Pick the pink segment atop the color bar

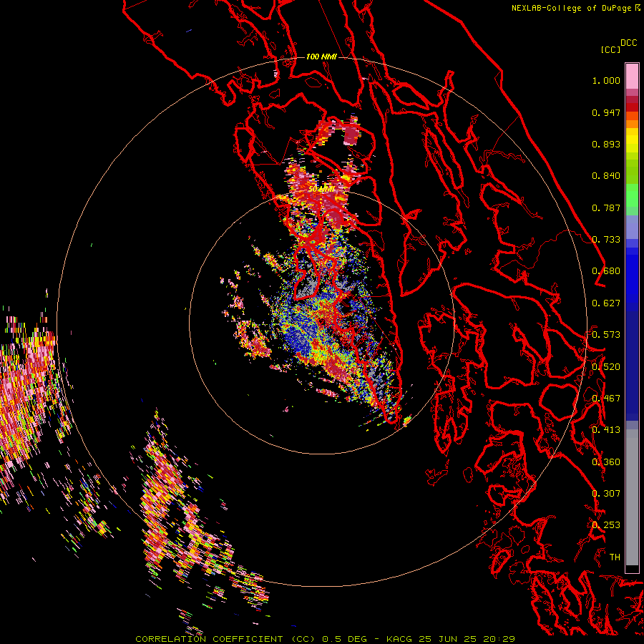tap(632, 76)
